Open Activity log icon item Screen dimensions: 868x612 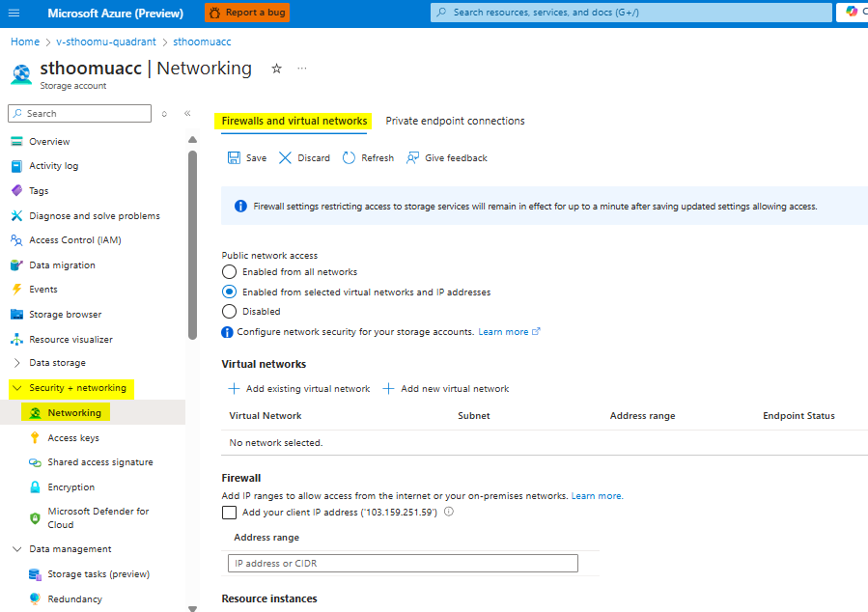[x=16, y=166]
